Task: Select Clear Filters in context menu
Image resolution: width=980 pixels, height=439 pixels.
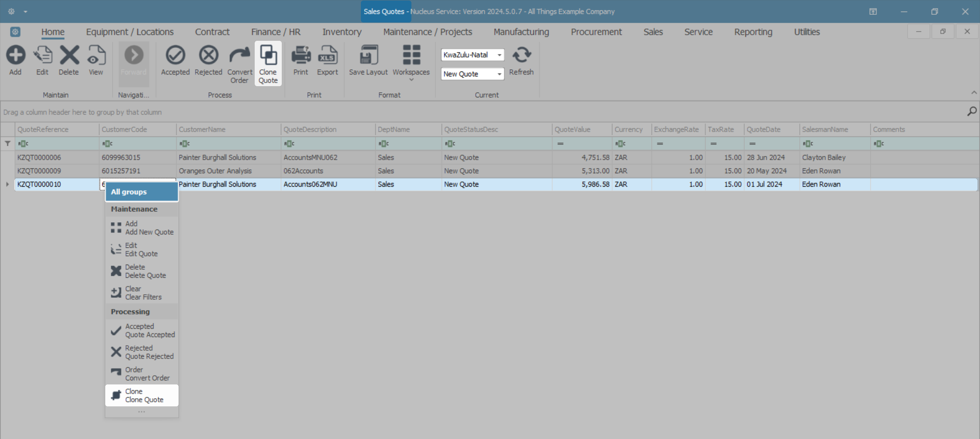Action: [142, 293]
